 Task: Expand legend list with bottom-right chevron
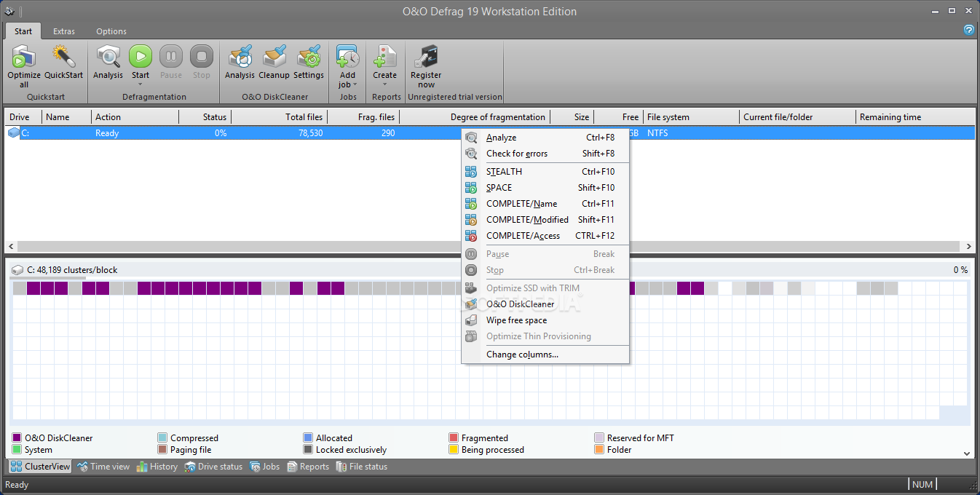pyautogui.click(x=967, y=453)
